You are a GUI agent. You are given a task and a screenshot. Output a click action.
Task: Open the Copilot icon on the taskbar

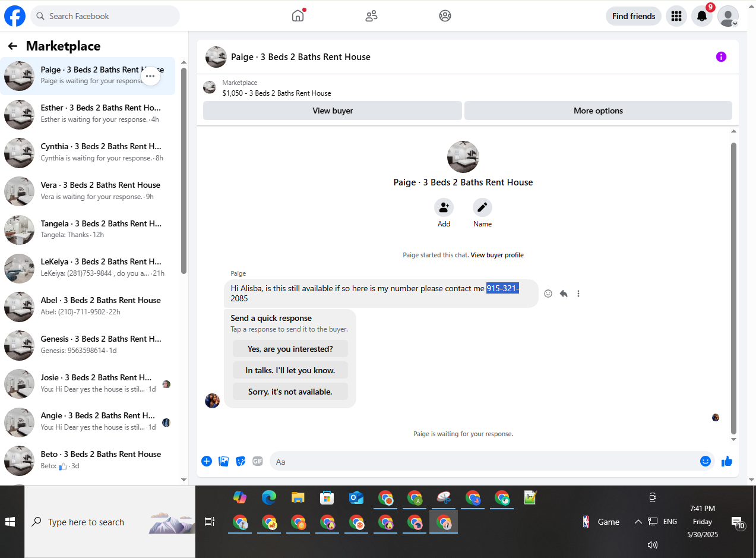pyautogui.click(x=240, y=497)
